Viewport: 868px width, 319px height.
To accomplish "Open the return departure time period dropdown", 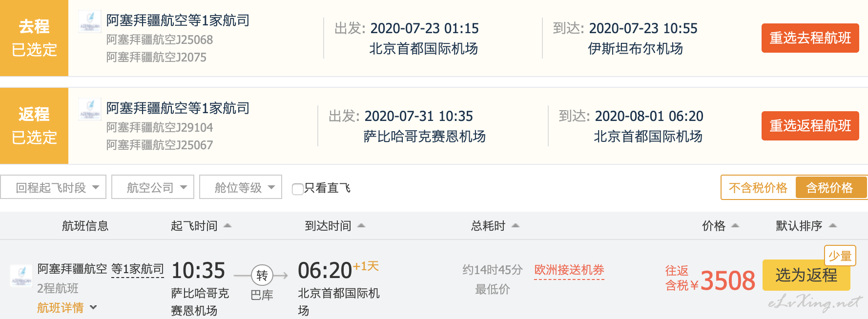I will coord(53,187).
